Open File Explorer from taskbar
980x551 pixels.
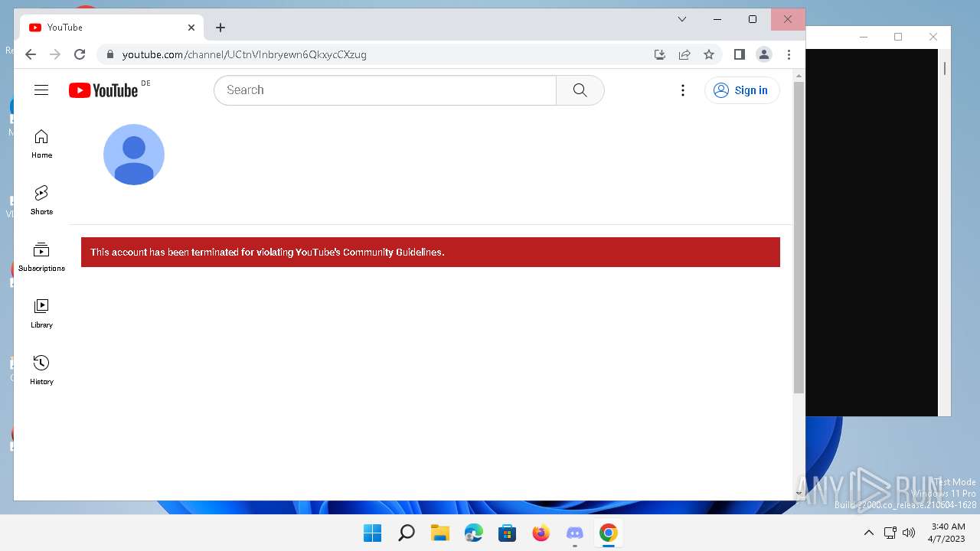click(x=440, y=533)
